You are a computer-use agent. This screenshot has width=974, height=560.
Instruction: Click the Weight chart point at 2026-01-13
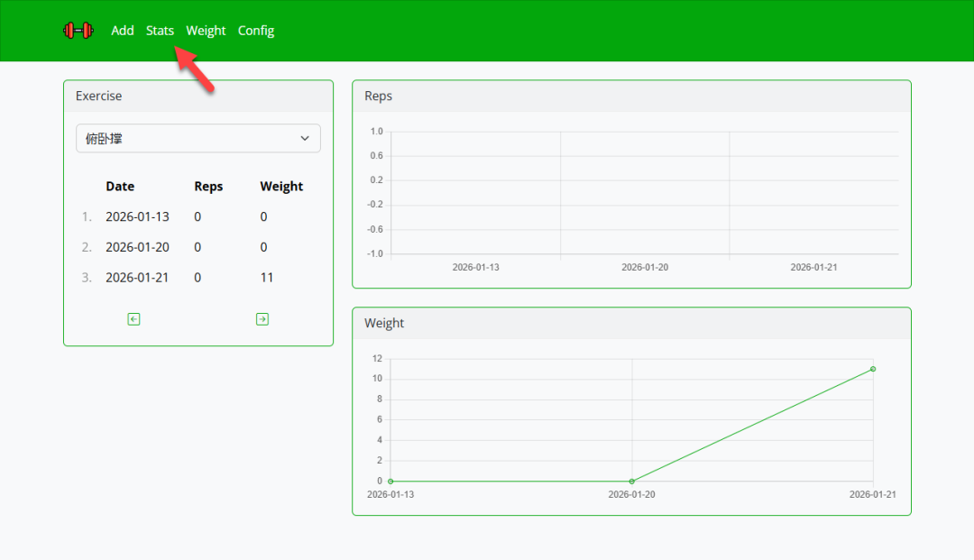tap(391, 482)
